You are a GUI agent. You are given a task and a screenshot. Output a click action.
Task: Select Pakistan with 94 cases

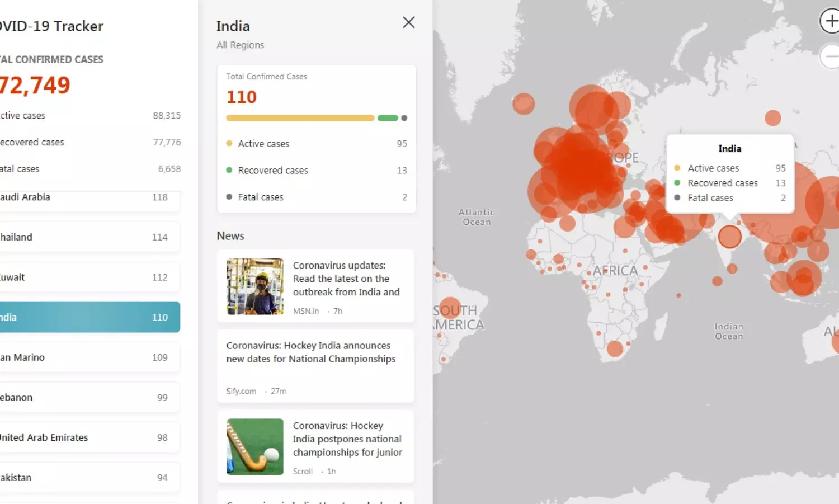coord(89,478)
